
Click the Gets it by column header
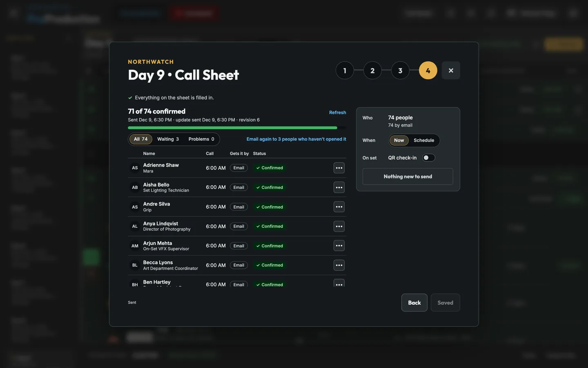[239, 154]
